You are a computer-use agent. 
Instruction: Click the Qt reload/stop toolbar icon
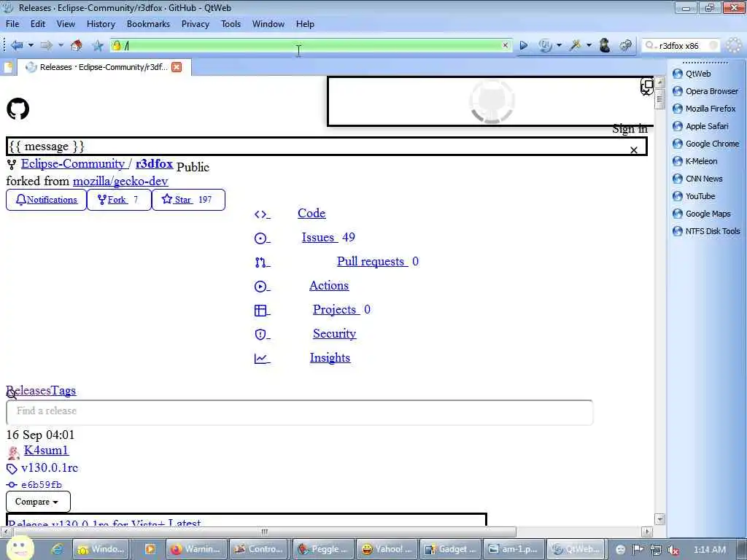[545, 45]
